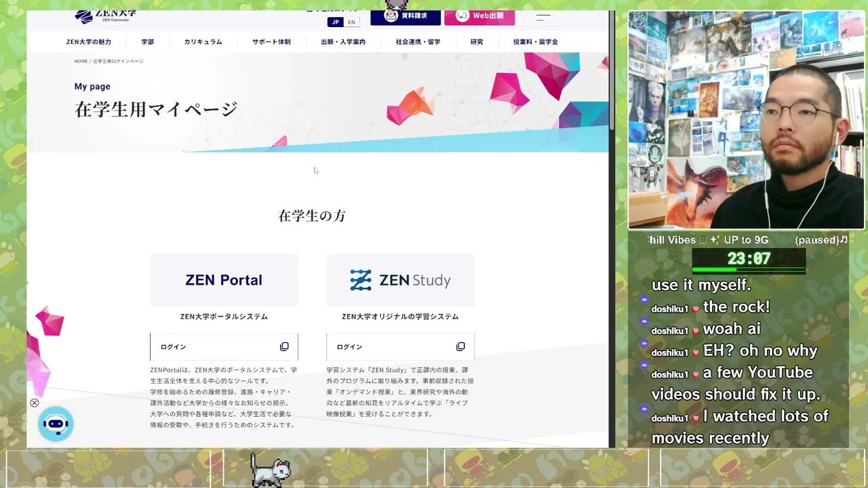The height and width of the screenshot is (488, 868).
Task: Click the 在学生用マイページ title
Action: [x=156, y=109]
